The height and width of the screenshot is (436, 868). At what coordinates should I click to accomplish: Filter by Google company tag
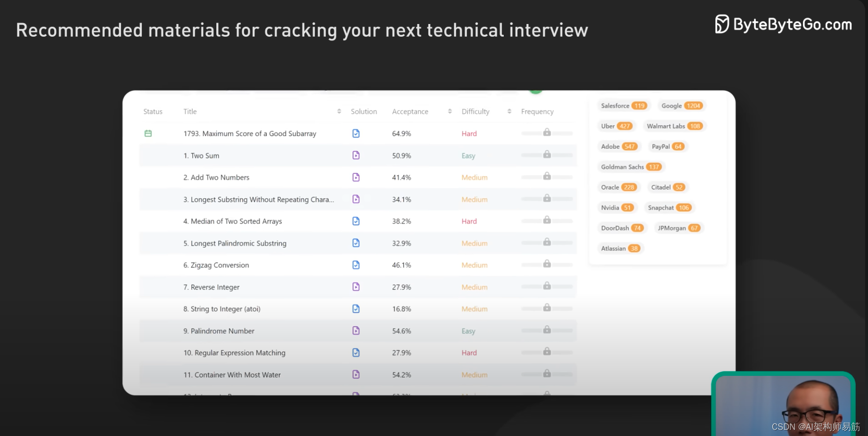682,105
